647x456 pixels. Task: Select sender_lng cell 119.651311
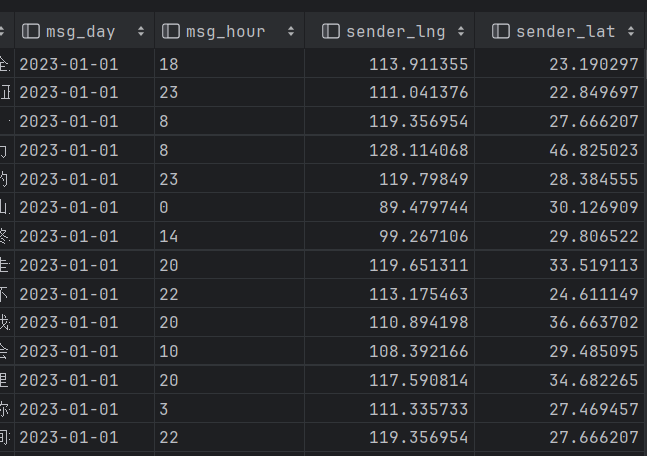(x=390, y=265)
